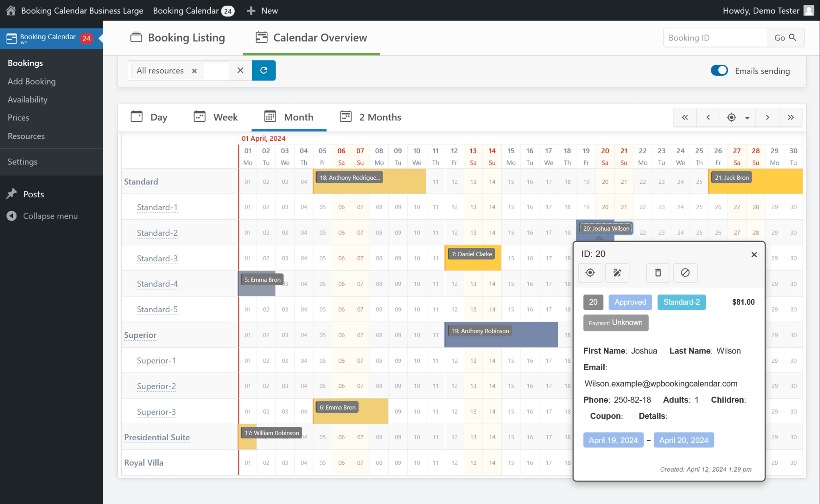Image resolution: width=820 pixels, height=504 pixels.
Task: Go to next month with the right chevron
Action: tap(768, 117)
